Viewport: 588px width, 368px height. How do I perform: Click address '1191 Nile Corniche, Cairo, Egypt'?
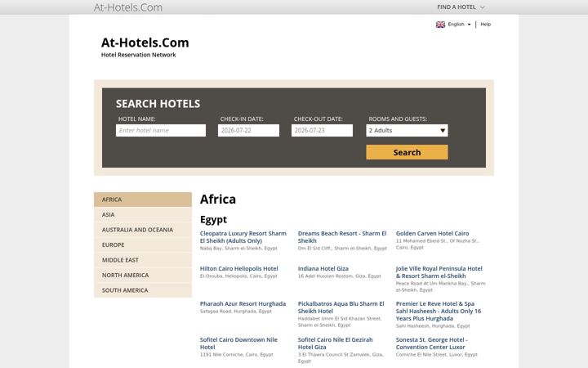(237, 354)
